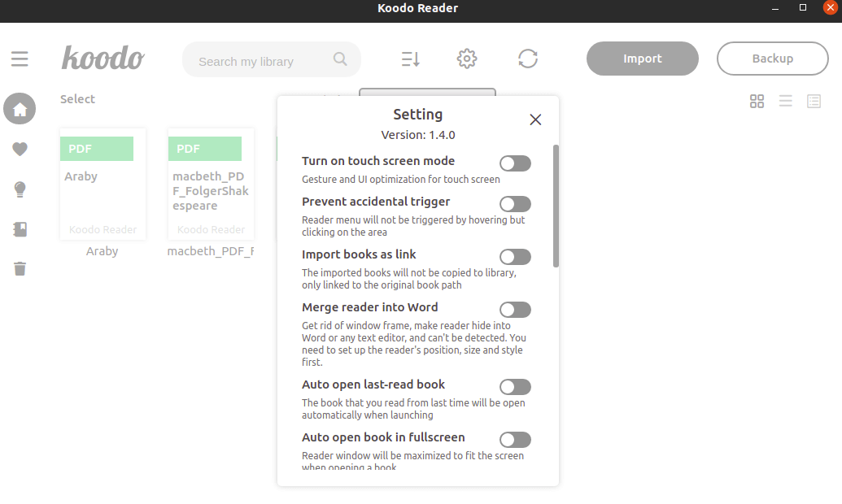
Task: Open the sort books options
Action: (x=410, y=59)
